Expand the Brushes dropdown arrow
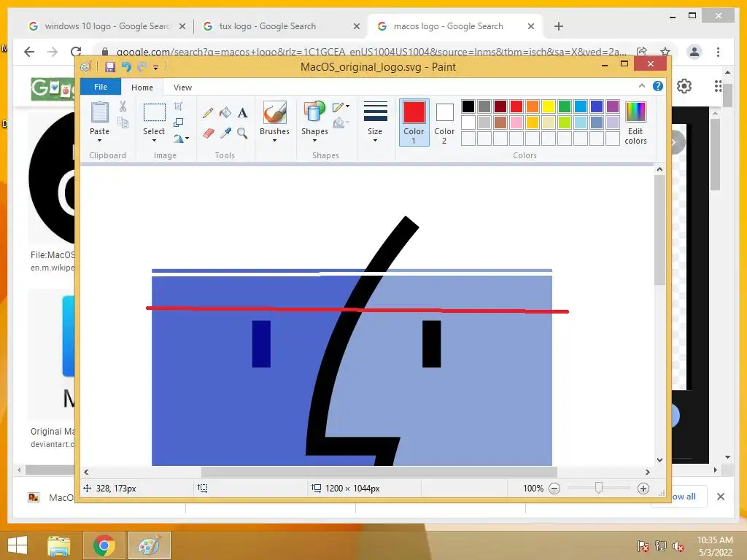 coord(275,141)
